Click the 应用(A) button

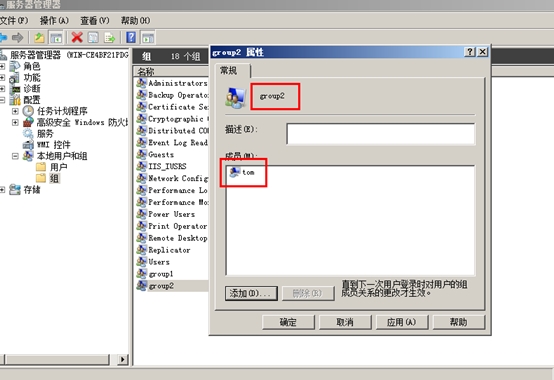point(402,322)
